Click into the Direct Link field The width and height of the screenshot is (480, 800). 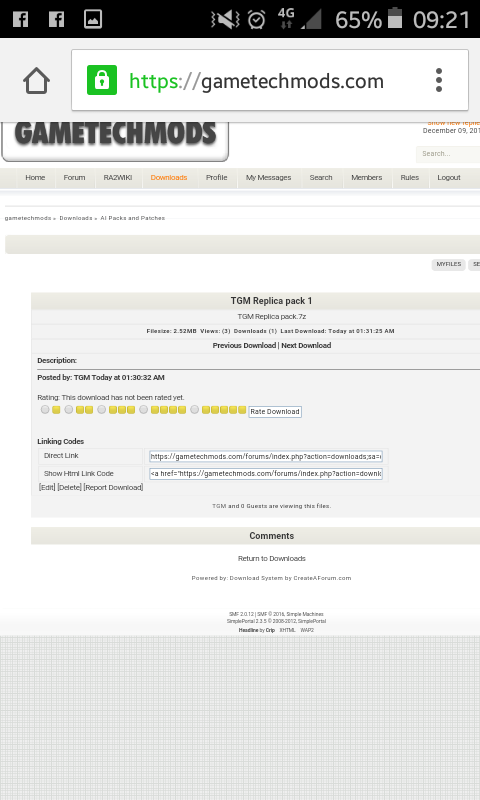[266, 456]
